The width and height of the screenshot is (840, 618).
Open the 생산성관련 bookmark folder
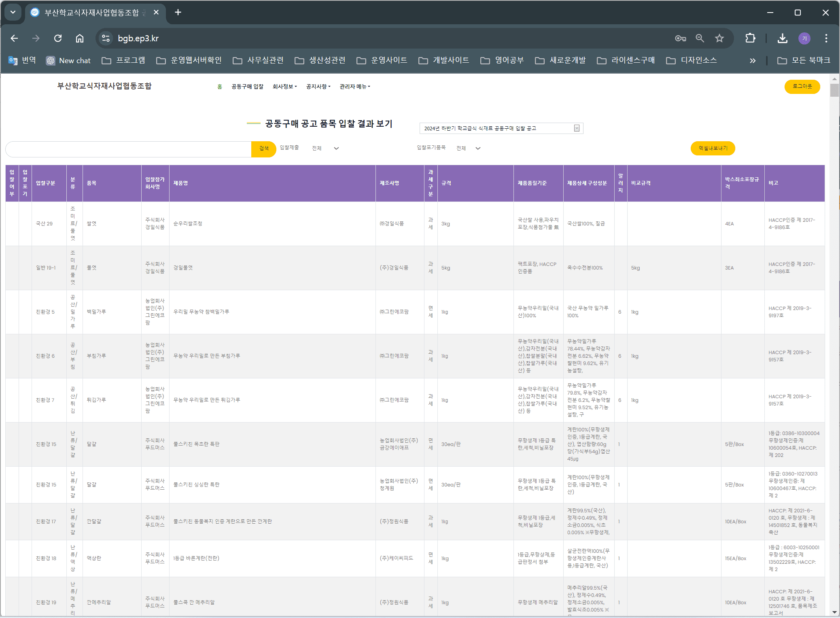click(320, 60)
